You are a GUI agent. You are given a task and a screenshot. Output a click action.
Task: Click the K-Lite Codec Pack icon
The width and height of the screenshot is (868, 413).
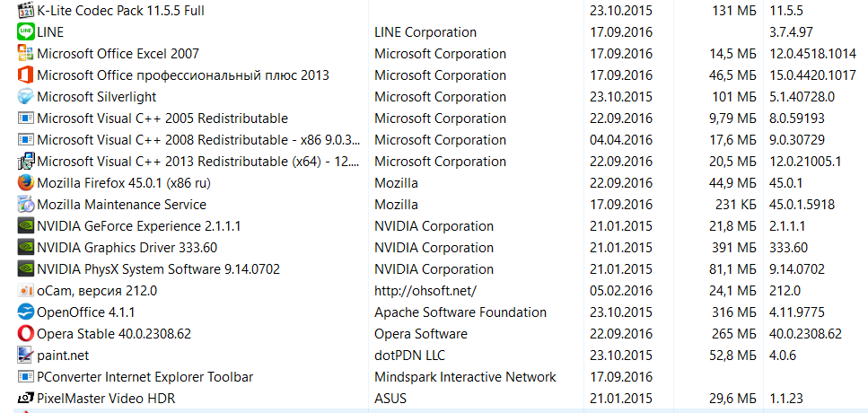click(x=25, y=11)
